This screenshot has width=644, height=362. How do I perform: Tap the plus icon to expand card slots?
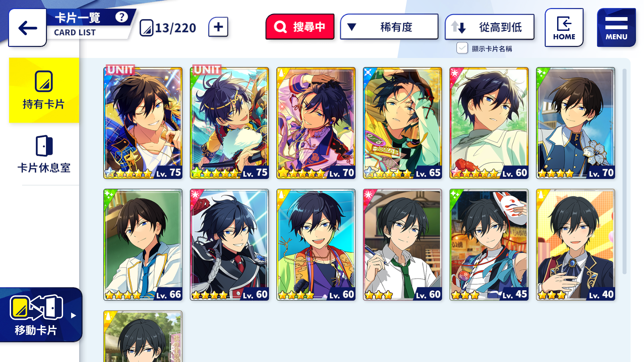(x=218, y=27)
